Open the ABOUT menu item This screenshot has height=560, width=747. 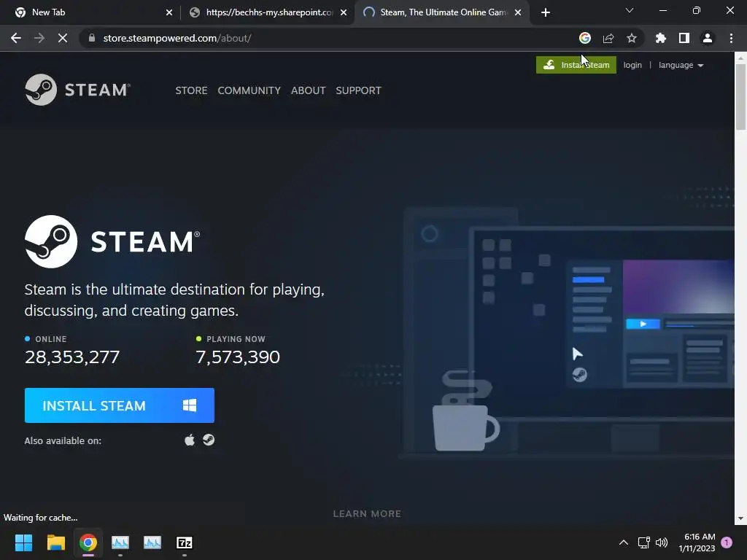(309, 90)
